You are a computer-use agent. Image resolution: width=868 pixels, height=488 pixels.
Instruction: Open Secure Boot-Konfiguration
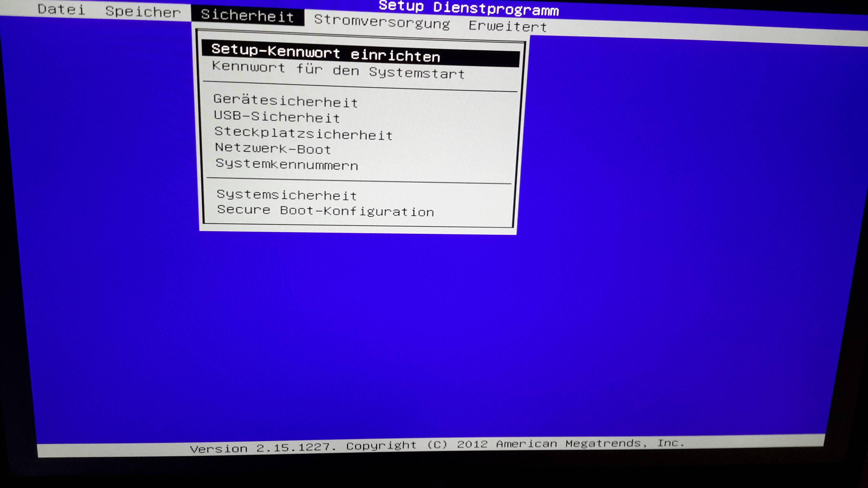pyautogui.click(x=325, y=211)
